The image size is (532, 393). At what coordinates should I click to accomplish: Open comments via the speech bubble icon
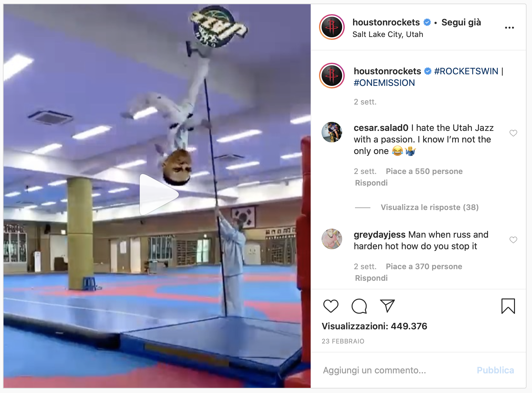pyautogui.click(x=359, y=306)
